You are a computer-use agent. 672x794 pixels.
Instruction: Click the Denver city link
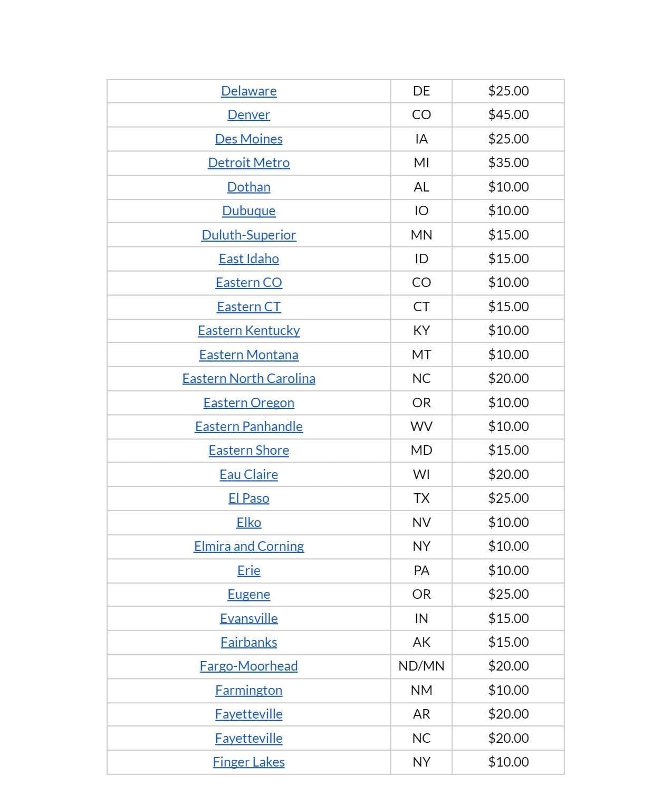click(248, 115)
